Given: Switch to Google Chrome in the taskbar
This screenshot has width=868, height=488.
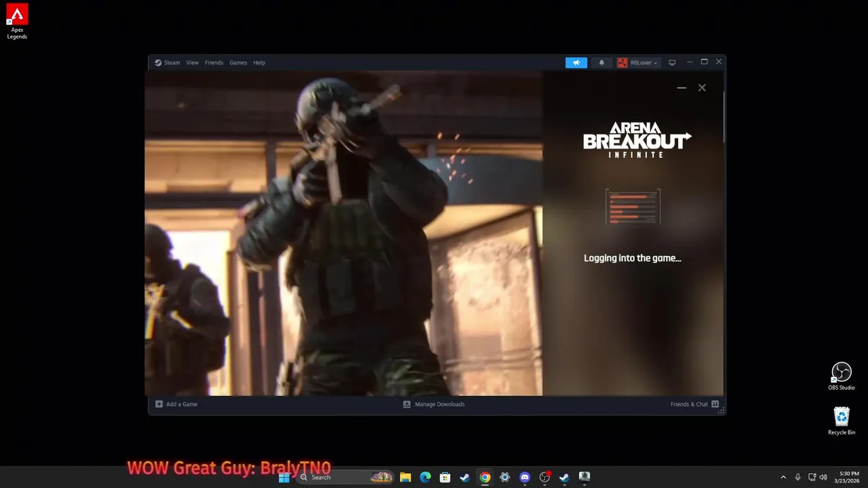Looking at the screenshot, I should [x=485, y=477].
